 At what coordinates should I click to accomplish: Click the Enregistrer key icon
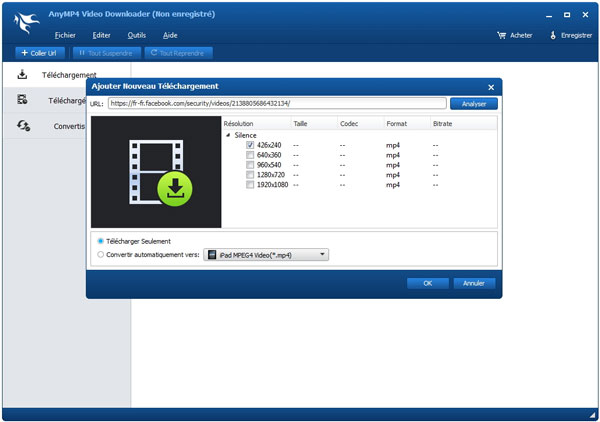(554, 35)
